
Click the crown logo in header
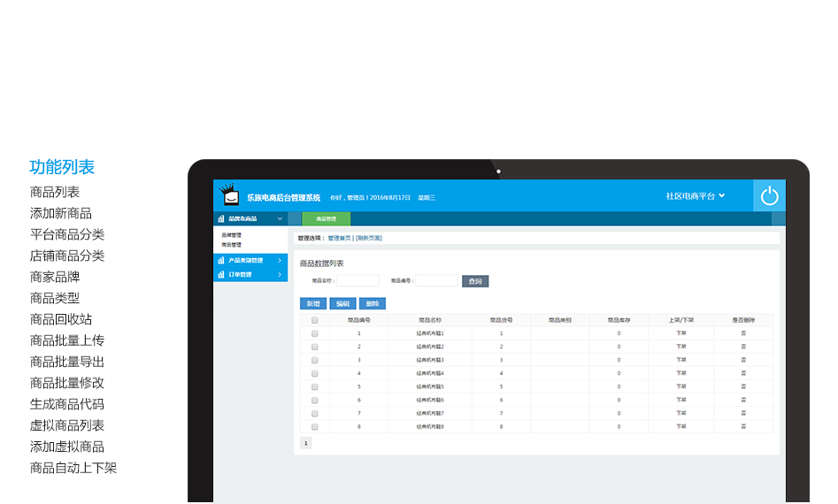229,195
